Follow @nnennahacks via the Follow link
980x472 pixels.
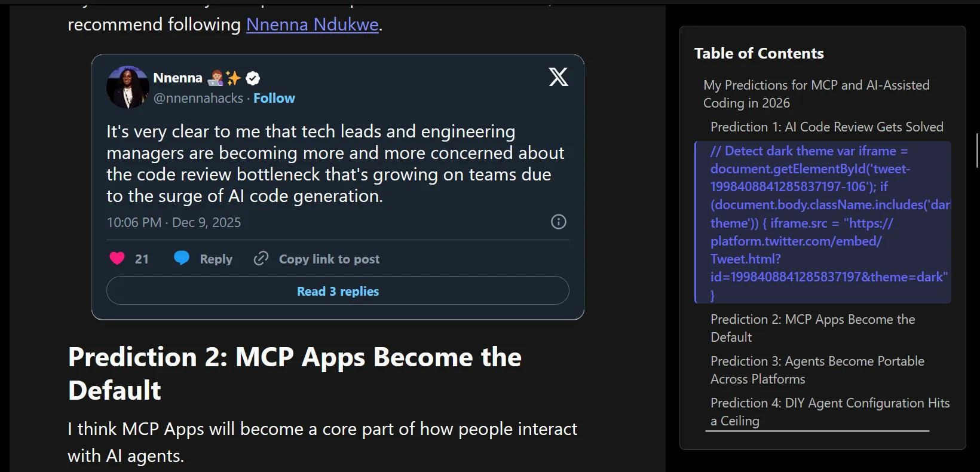(274, 98)
